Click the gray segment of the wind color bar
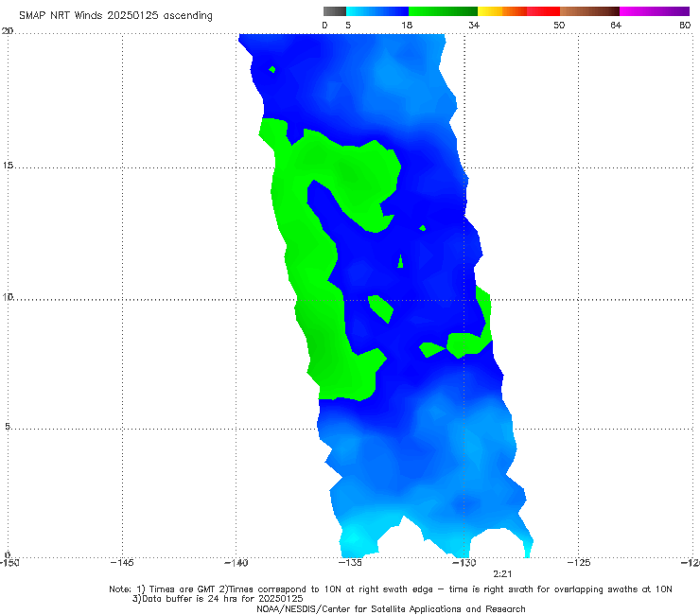The height and width of the screenshot is (615, 700). point(335,11)
